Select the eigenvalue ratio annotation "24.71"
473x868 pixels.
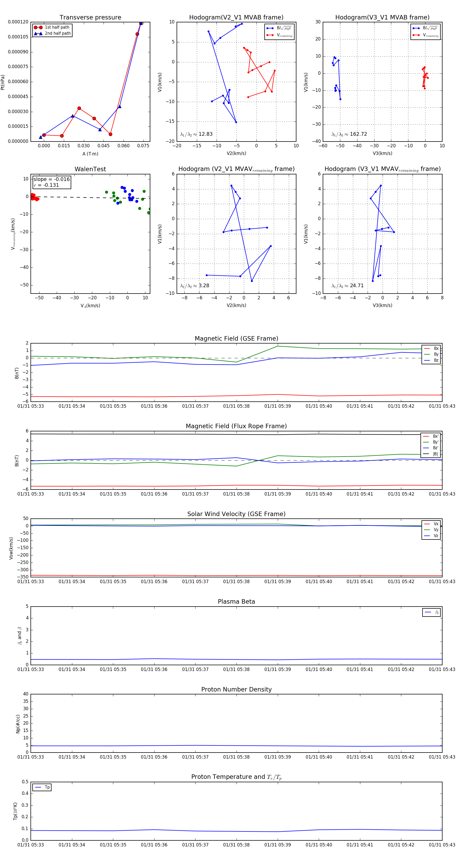point(347,286)
